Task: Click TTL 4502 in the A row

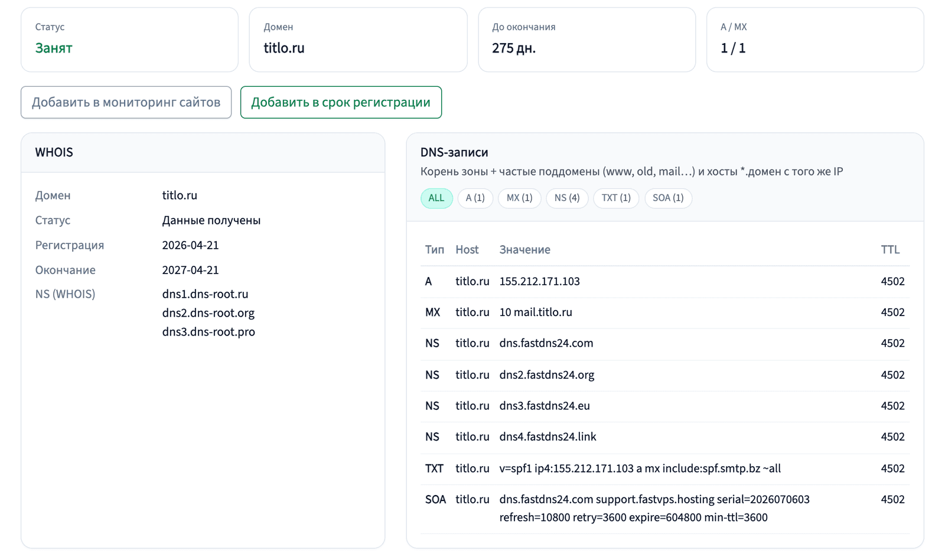Action: click(x=892, y=282)
